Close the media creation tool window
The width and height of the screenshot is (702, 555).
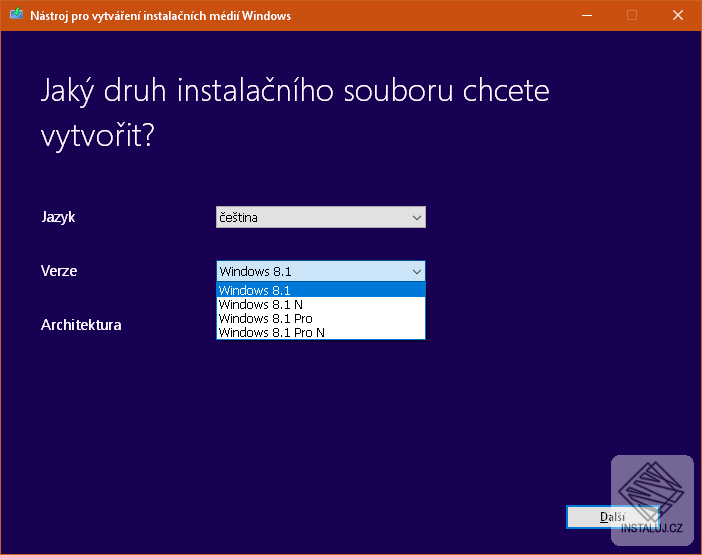[678, 15]
